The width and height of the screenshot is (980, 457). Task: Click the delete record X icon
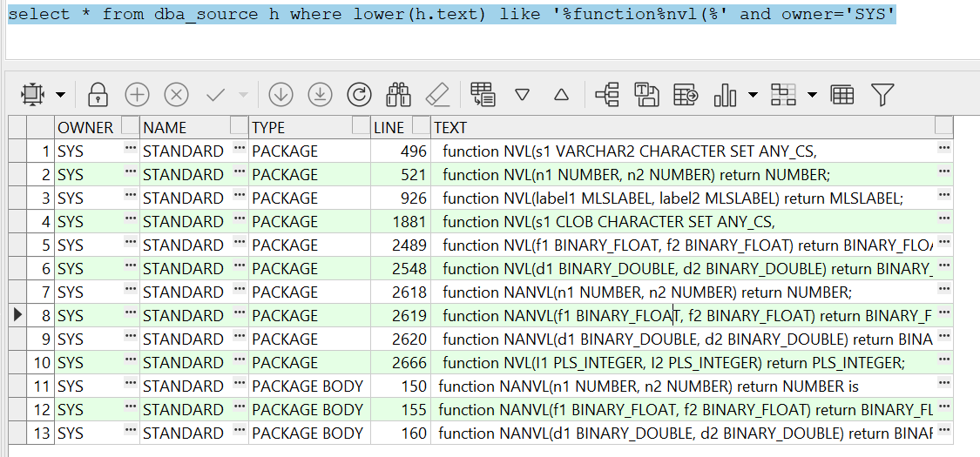click(x=177, y=95)
